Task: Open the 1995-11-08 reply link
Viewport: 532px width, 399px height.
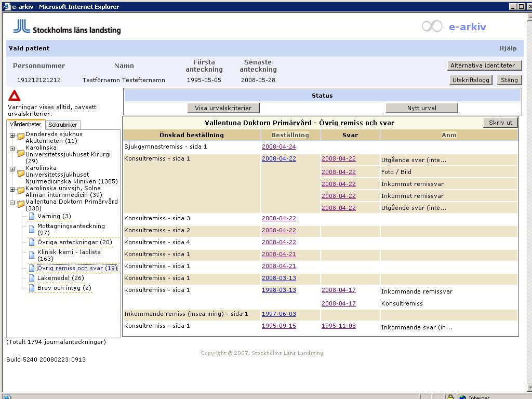Action: click(x=339, y=326)
